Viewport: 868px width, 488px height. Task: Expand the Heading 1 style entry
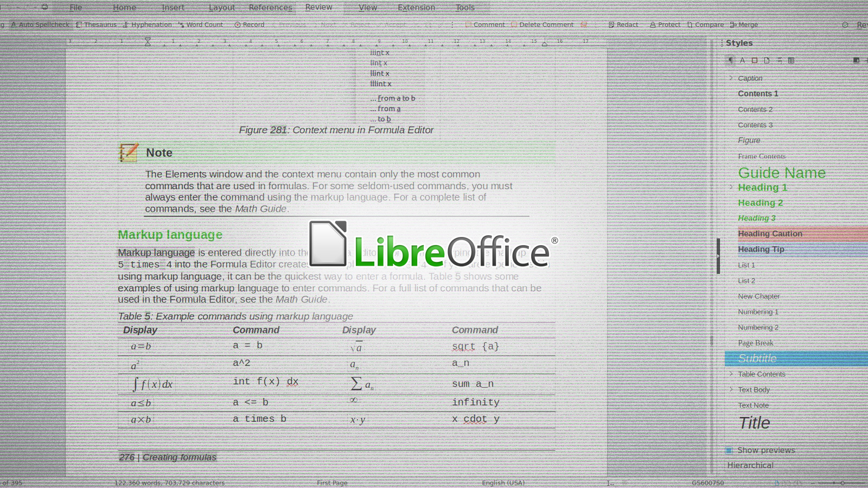pyautogui.click(x=731, y=187)
